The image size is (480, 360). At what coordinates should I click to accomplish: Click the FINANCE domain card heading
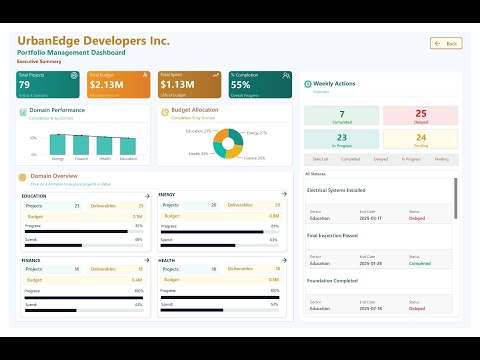[31, 260]
